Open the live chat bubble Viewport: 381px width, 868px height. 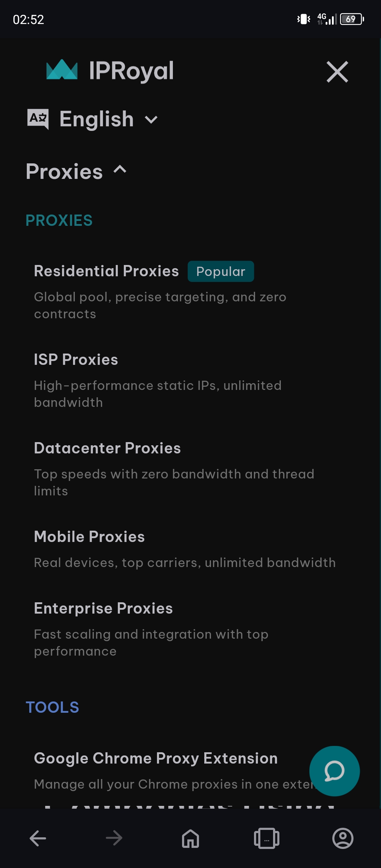click(334, 771)
